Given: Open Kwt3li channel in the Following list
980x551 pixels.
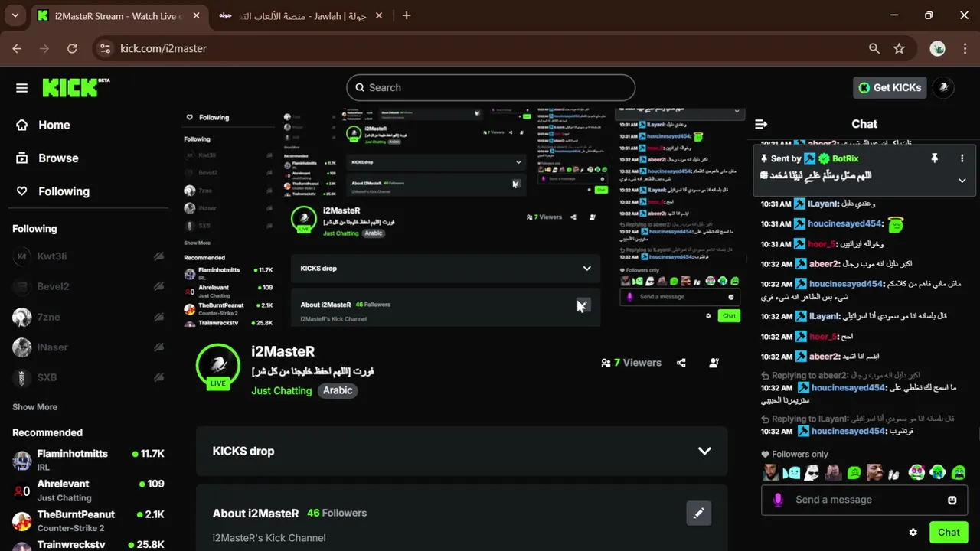Looking at the screenshot, I should pos(88,256).
